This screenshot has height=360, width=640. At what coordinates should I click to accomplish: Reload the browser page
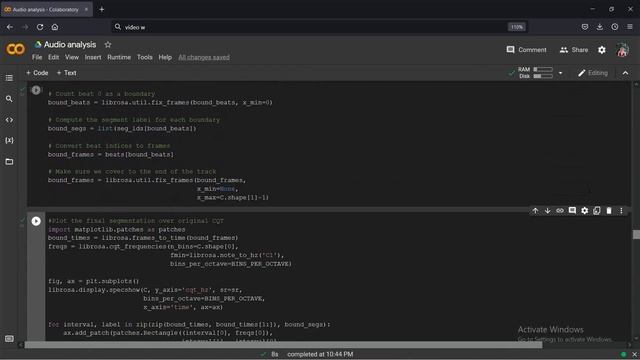point(40,27)
